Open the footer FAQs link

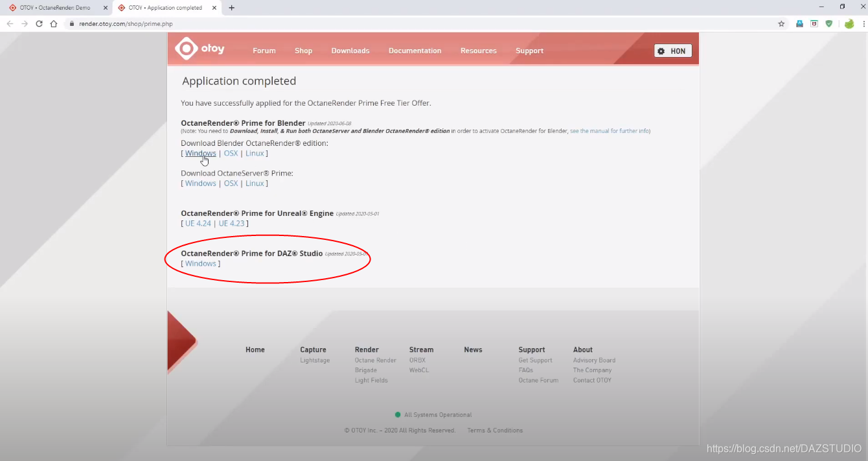click(x=525, y=370)
